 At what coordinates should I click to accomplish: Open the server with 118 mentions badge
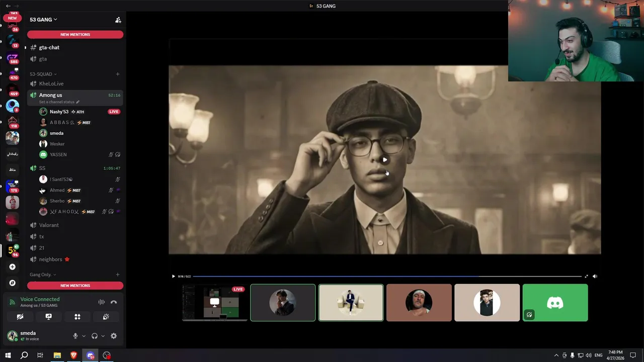[13, 122]
